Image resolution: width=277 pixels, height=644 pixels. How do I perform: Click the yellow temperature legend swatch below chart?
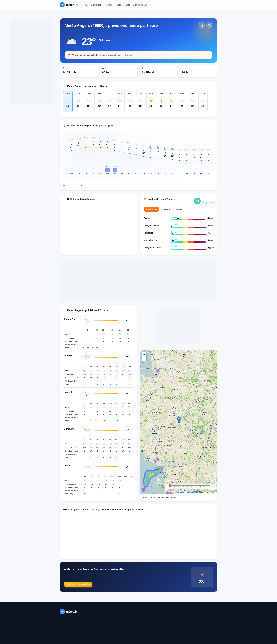coord(64,186)
